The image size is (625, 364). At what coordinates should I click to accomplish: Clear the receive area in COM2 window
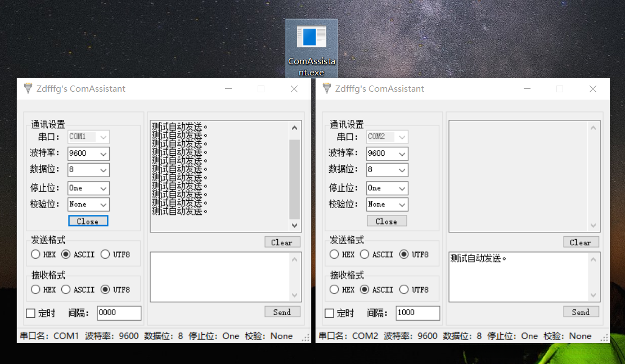coord(581,242)
